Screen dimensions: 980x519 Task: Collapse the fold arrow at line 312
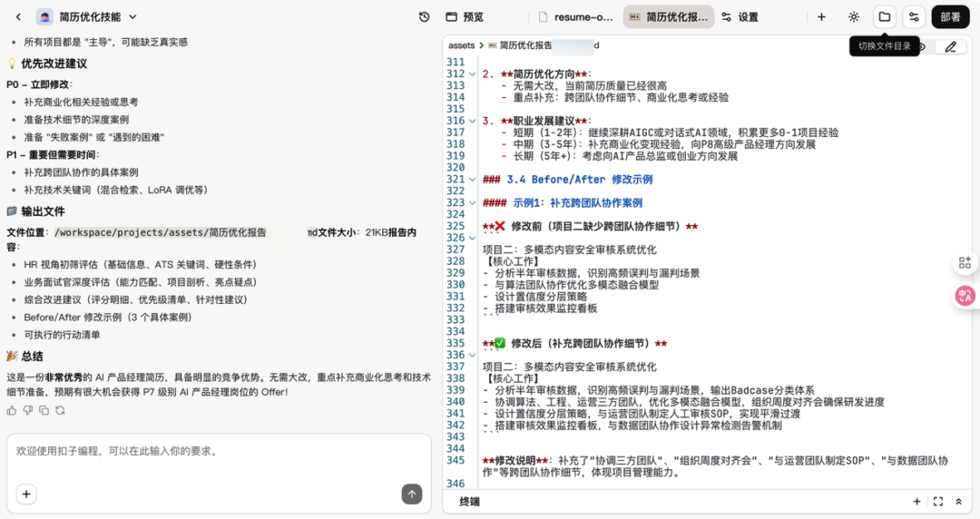click(x=472, y=74)
